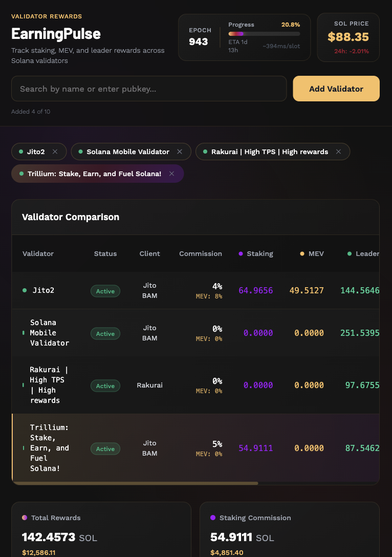Dismiss the Rakurai High TPS chip

pyautogui.click(x=338, y=151)
